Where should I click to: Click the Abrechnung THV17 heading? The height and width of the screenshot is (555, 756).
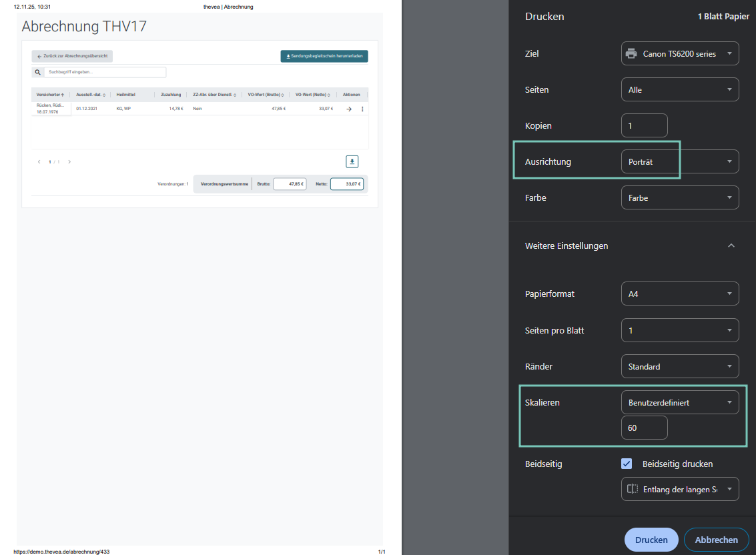(84, 26)
